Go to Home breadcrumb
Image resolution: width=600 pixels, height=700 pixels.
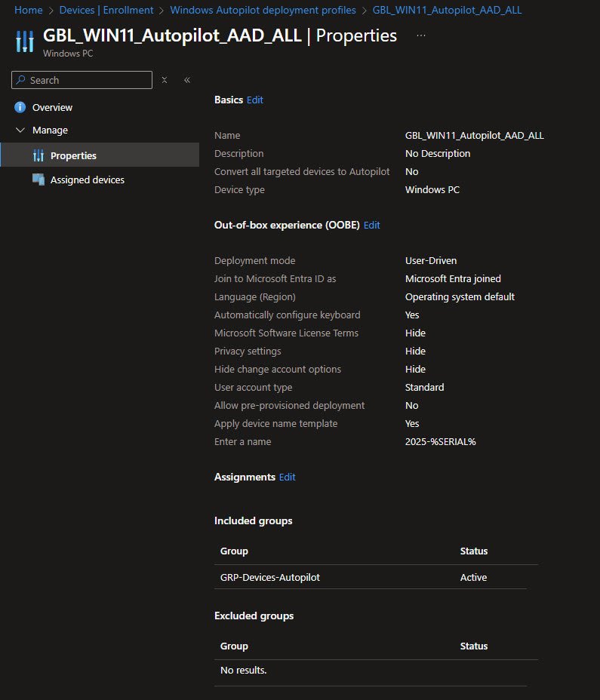click(29, 10)
